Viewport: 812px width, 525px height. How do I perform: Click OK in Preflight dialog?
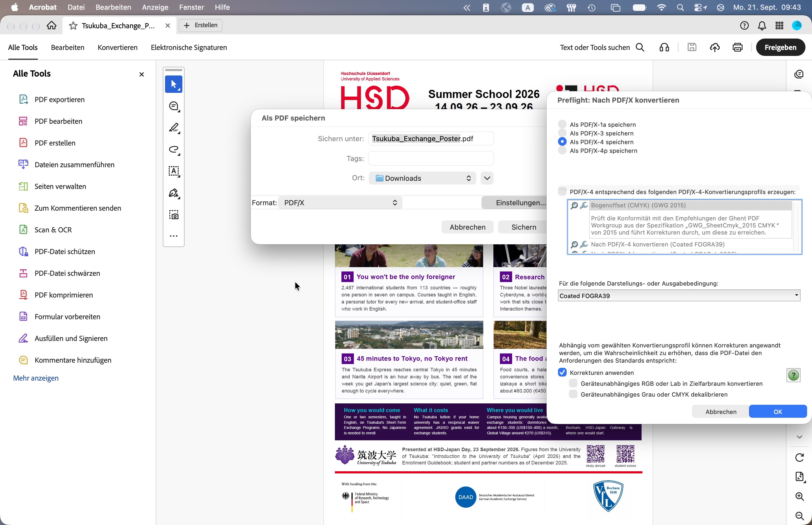(x=778, y=412)
